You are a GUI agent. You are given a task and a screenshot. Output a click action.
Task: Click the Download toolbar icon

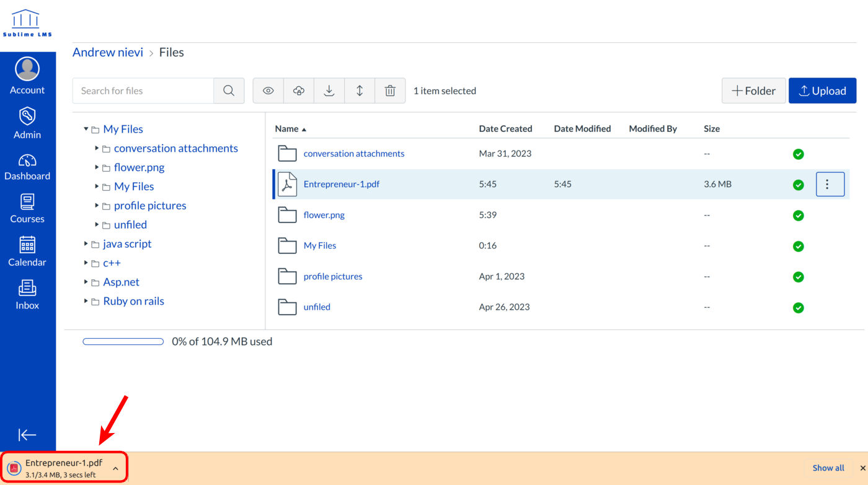329,91
